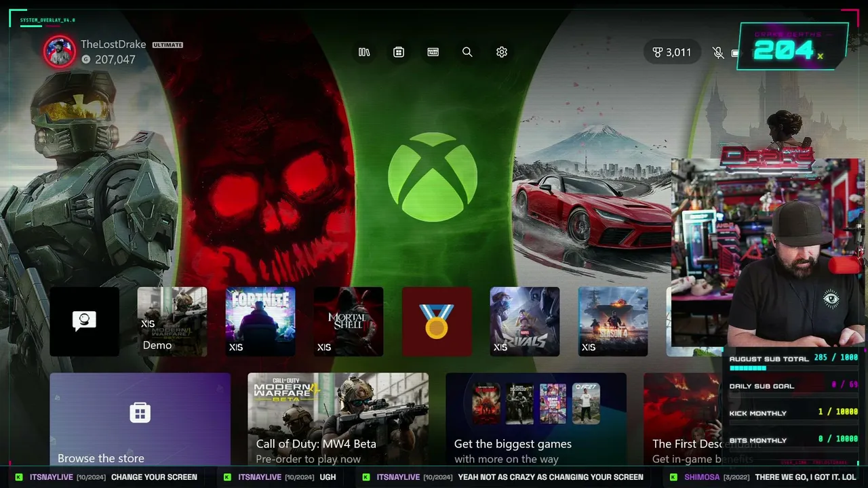This screenshot has width=868, height=488.
Task: Click the Pre-order to play now subtitle
Action: point(309,460)
